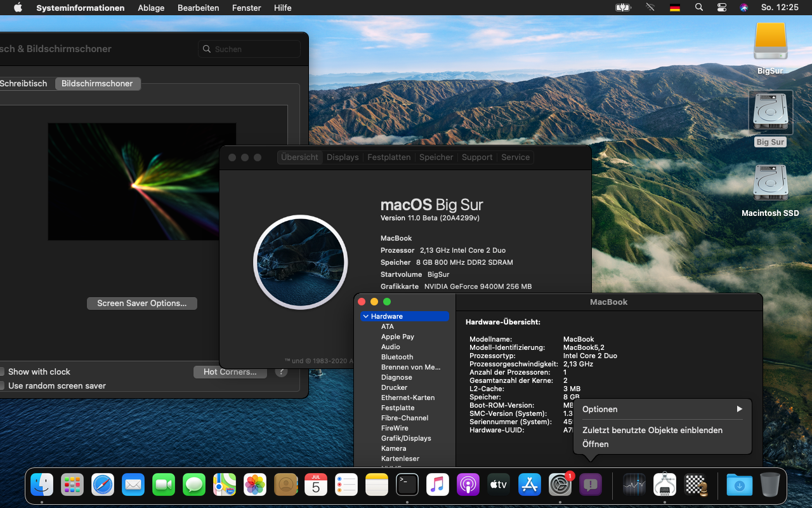Open Terminal from the dock
This screenshot has width=812, height=508.
[407, 485]
